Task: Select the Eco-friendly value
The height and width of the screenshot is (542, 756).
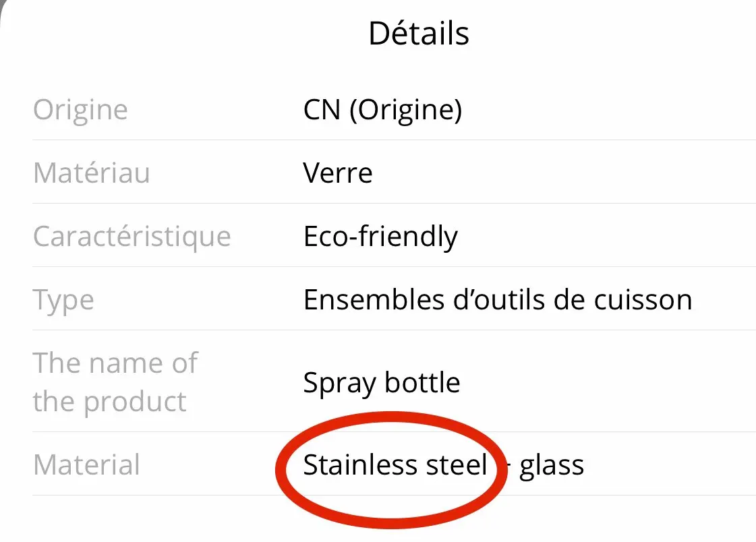Action: point(380,237)
